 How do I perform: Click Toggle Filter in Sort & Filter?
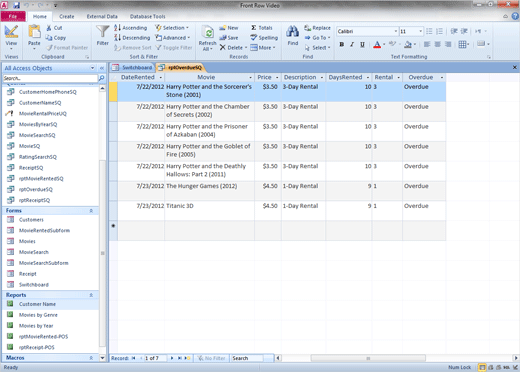click(x=174, y=48)
